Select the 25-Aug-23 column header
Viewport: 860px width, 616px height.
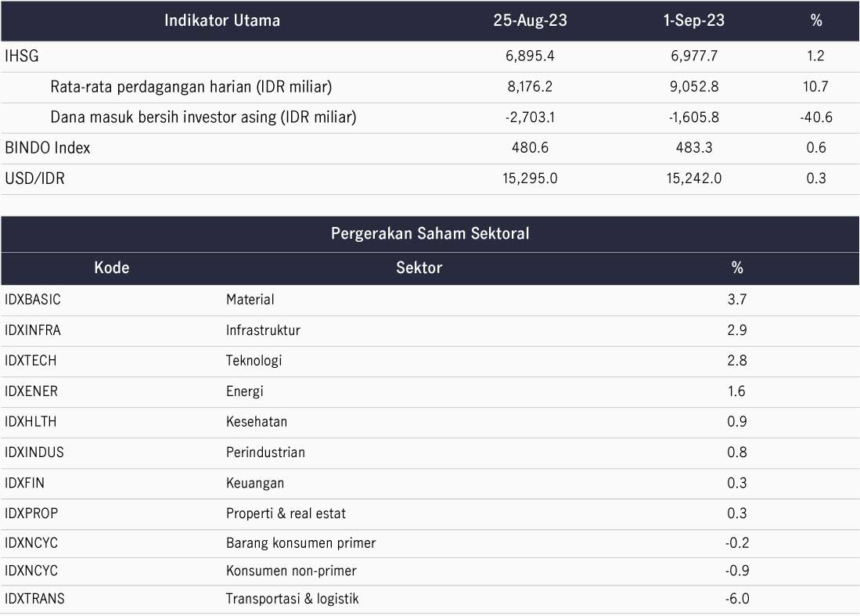click(530, 21)
